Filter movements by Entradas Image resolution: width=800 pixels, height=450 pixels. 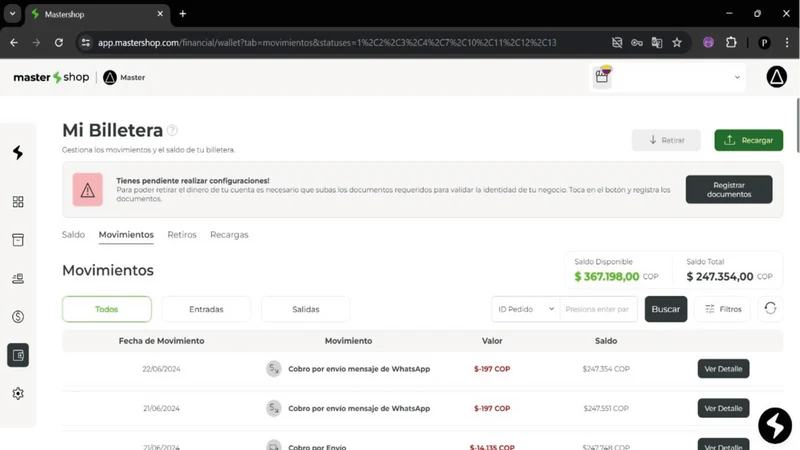(x=206, y=309)
